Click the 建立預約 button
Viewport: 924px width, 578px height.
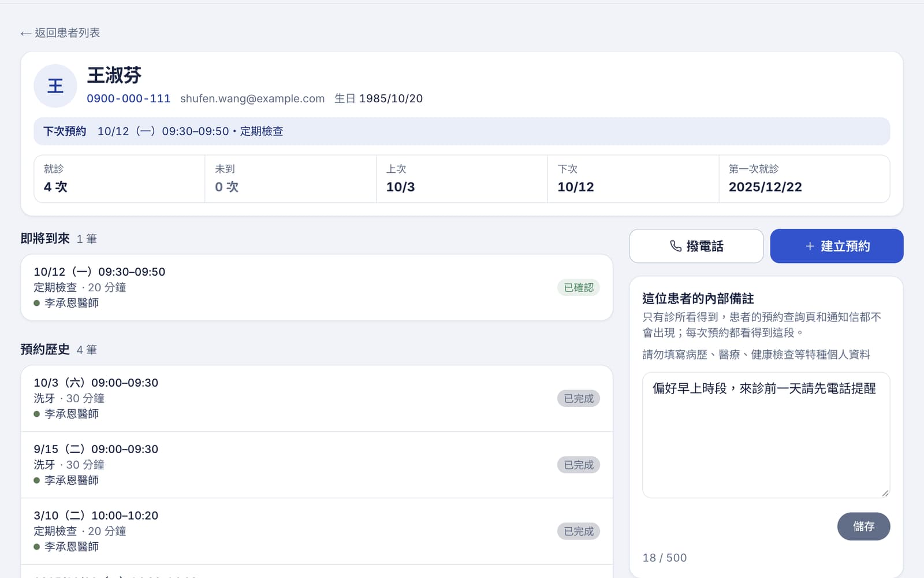click(837, 246)
